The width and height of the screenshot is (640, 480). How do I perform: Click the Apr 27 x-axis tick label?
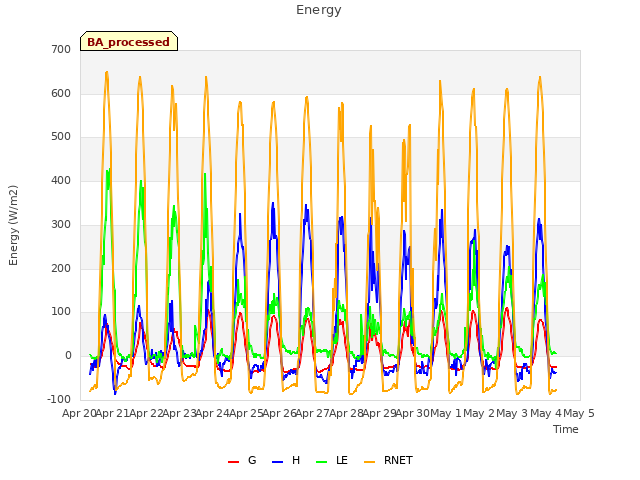313,413
